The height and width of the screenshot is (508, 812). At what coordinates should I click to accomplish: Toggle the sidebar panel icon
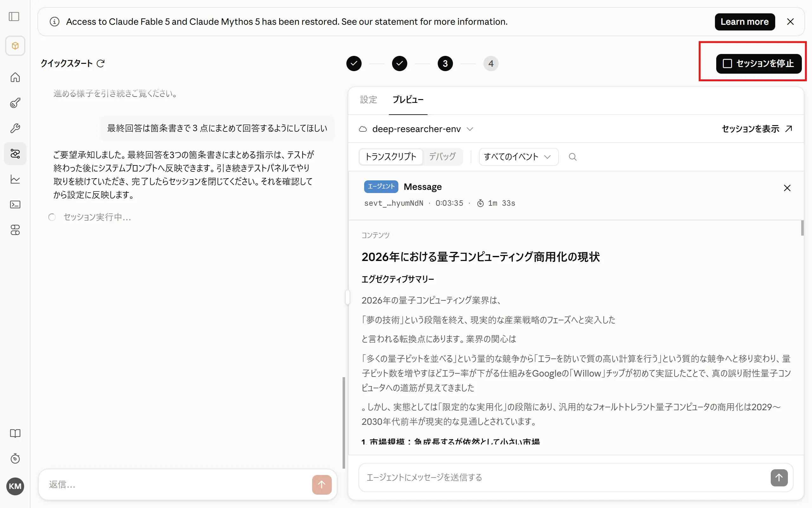tap(14, 17)
